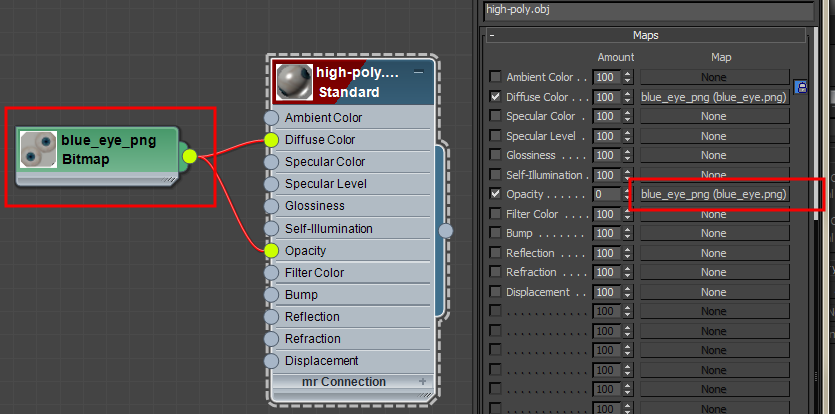Expand the mr Connection plus sign
The width and height of the screenshot is (835, 414).
pyautogui.click(x=422, y=382)
